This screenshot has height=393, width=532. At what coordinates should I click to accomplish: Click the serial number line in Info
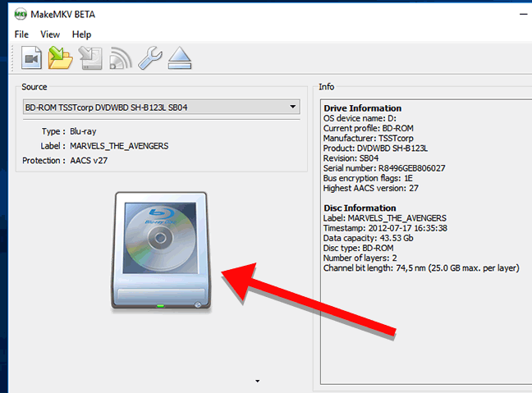pos(384,168)
